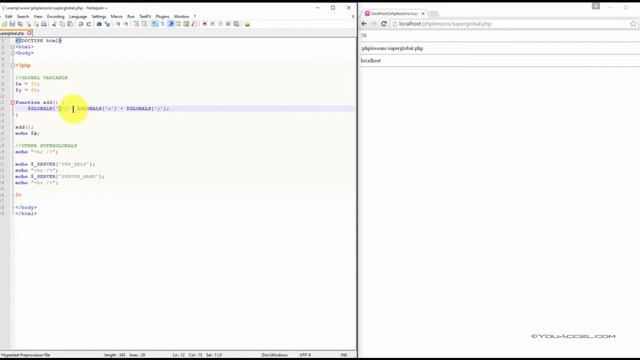Open a new browser tab
640x360 pixels.
(434, 14)
